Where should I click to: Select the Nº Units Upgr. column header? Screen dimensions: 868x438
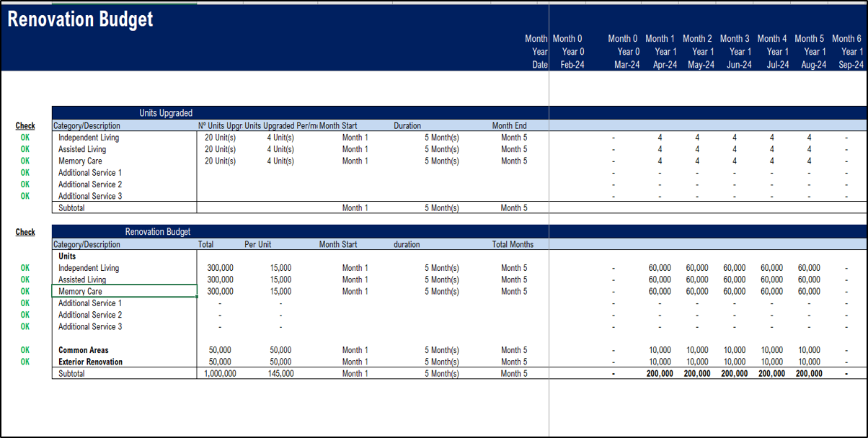pyautogui.click(x=220, y=126)
